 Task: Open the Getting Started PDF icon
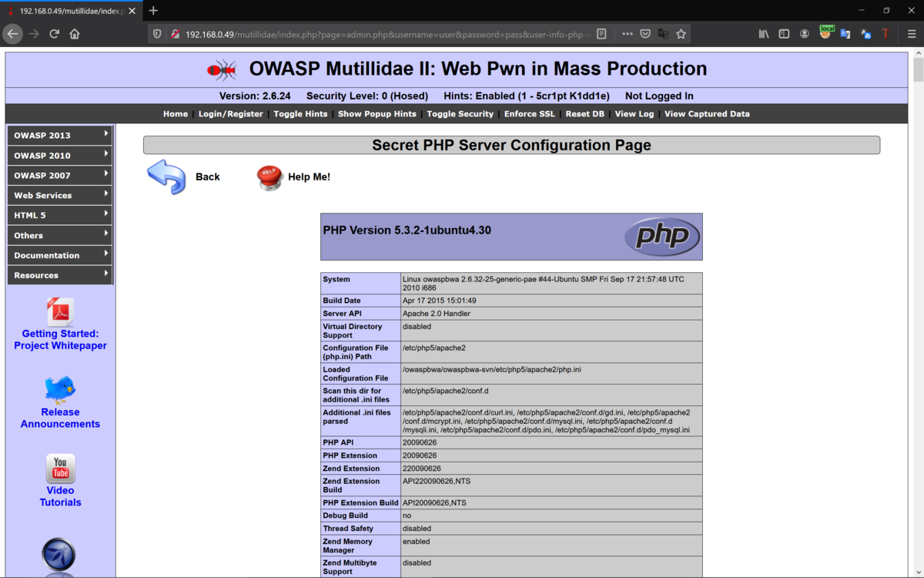(x=60, y=312)
